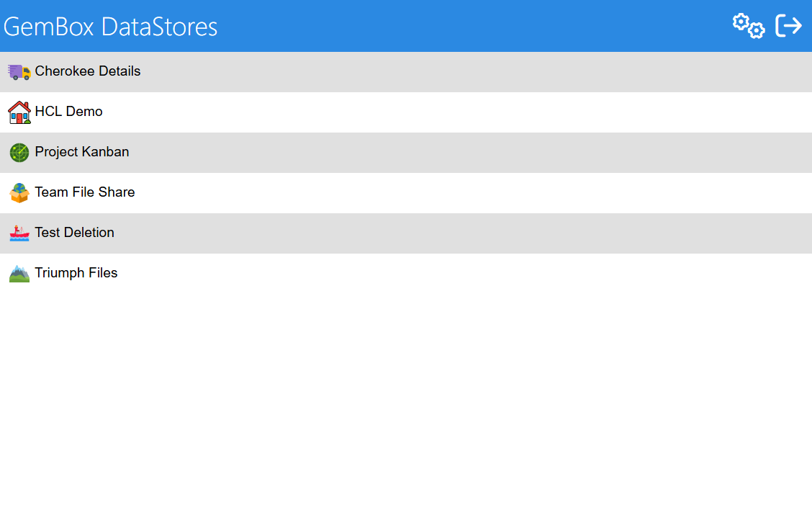Click empty space in the Project Kanban row
Screen dimensions: 812x518
pos(468,152)
